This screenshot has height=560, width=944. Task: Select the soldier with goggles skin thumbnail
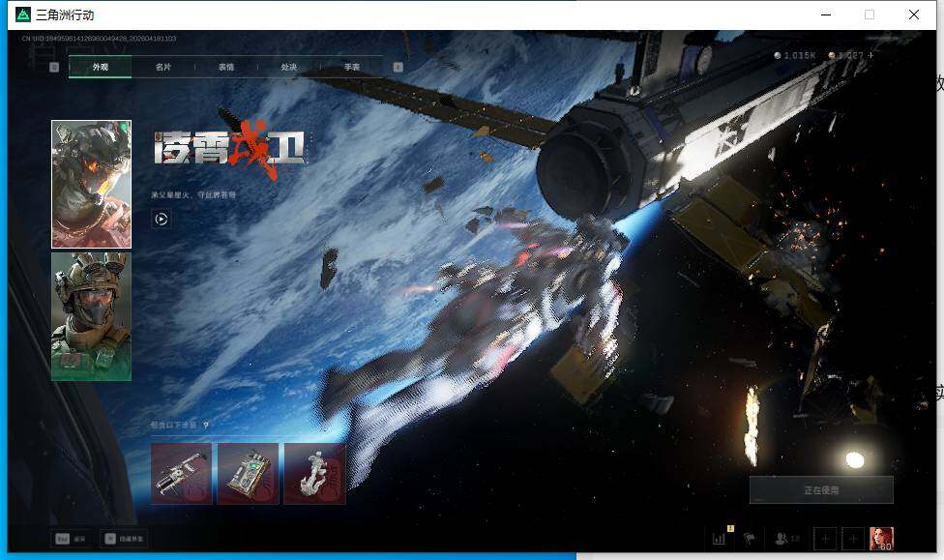92,316
